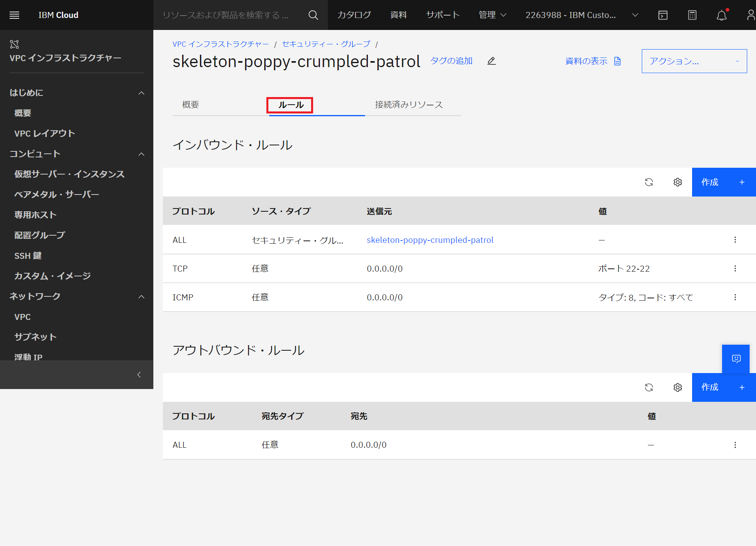This screenshot has height=546, width=756.
Task: Collapse the sidebar with the left chevron
Action: pyautogui.click(x=139, y=375)
